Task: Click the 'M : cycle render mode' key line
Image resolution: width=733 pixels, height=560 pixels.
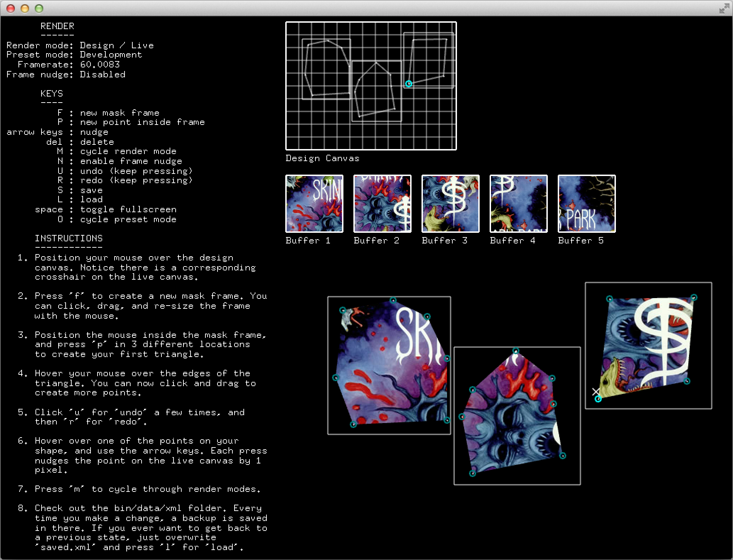Action: point(117,151)
